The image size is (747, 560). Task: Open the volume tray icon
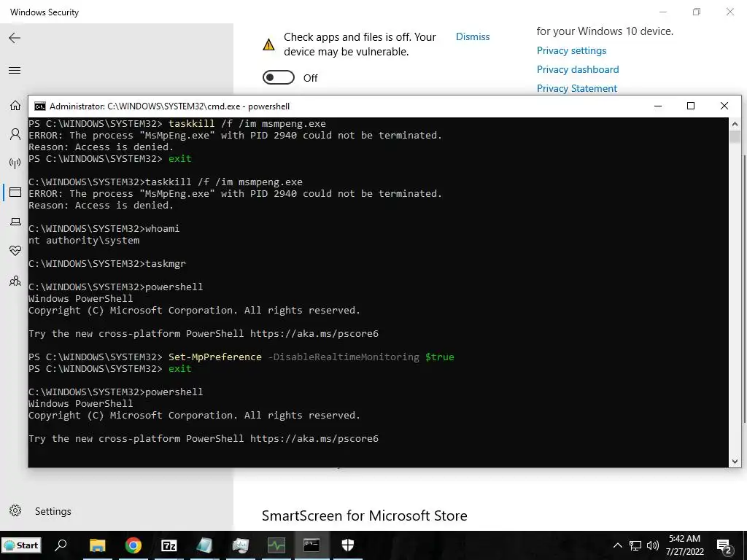(653, 545)
